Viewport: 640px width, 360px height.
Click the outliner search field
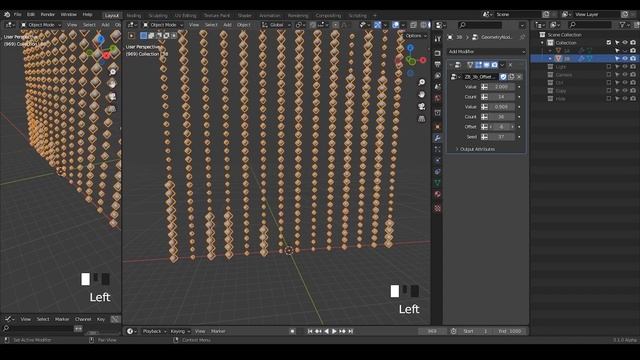point(590,25)
